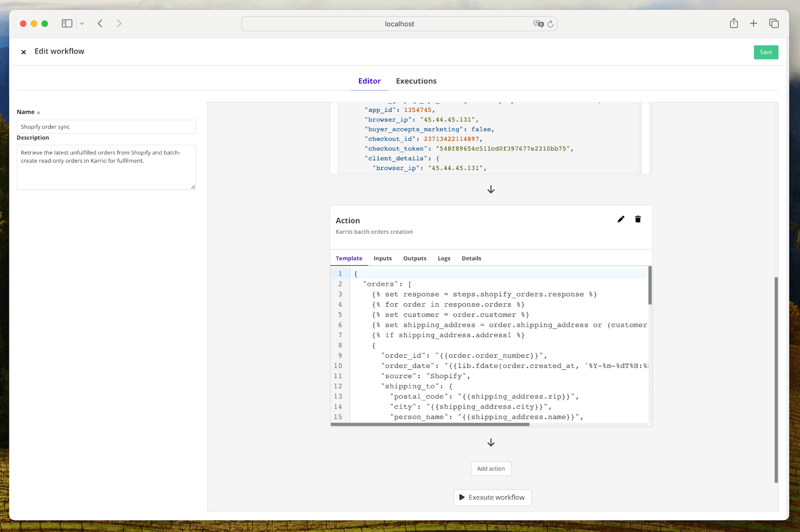Execute the workflow
800x532 pixels.
tap(492, 497)
